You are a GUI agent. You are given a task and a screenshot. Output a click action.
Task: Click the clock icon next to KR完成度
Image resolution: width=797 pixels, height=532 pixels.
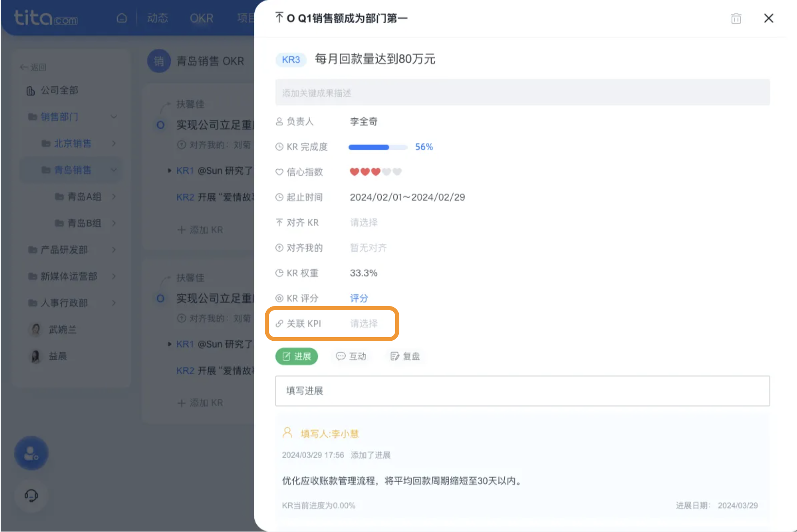coord(280,147)
